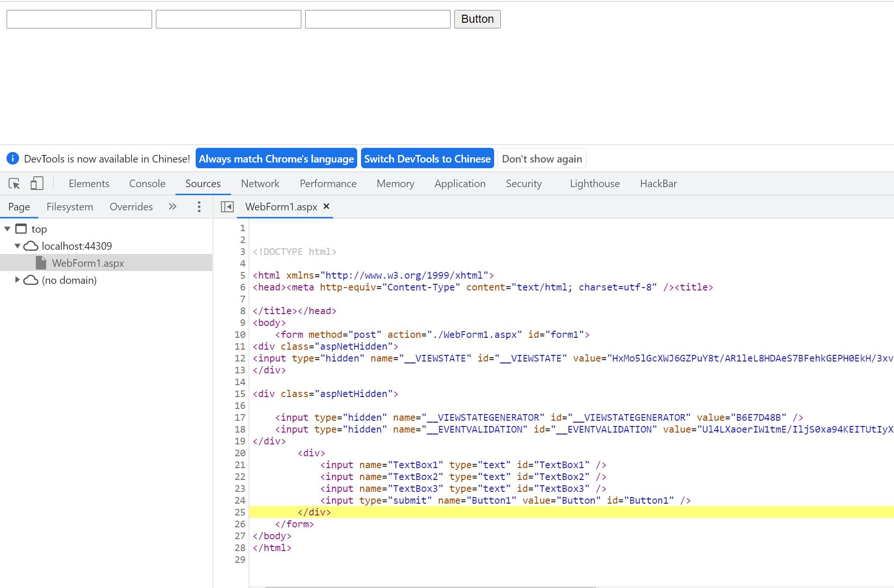Click the info icon in DevTools notification
Image resolution: width=894 pixels, height=588 pixels.
coord(13,159)
